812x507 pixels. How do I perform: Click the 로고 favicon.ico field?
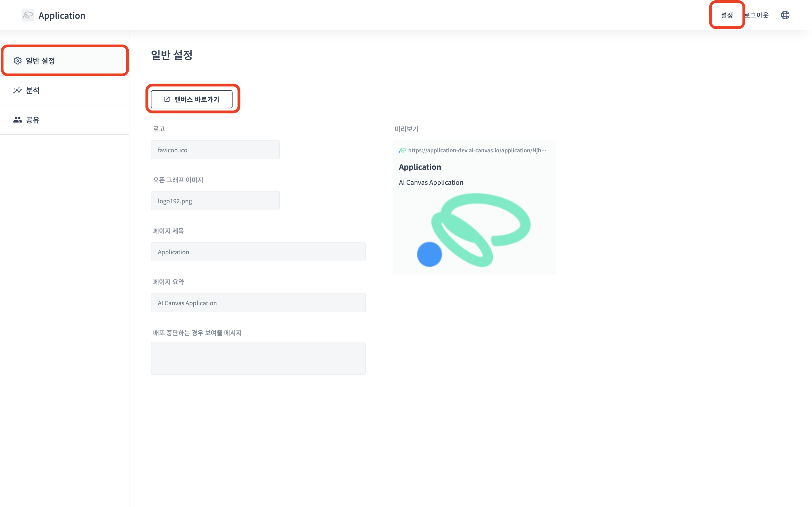coord(215,150)
